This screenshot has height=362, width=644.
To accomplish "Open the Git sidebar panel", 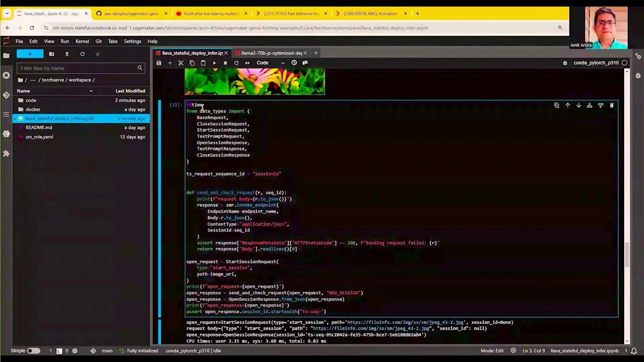I will pyautogui.click(x=6, y=95).
